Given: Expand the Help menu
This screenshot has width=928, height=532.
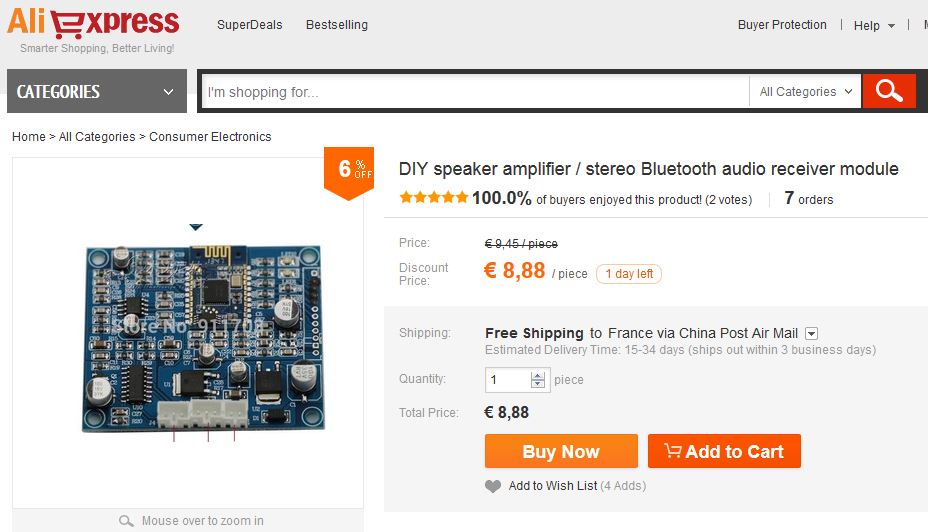Looking at the screenshot, I should 873,26.
